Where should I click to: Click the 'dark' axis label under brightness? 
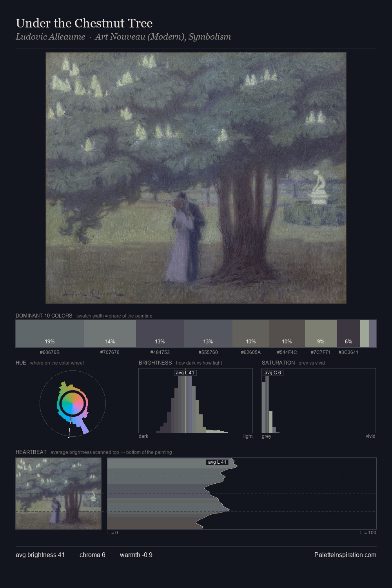(x=143, y=436)
